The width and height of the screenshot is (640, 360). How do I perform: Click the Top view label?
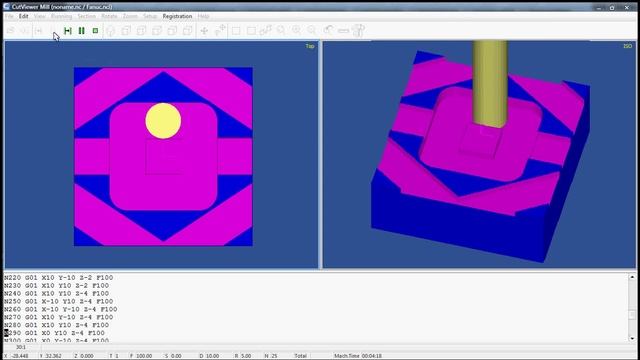310,46
